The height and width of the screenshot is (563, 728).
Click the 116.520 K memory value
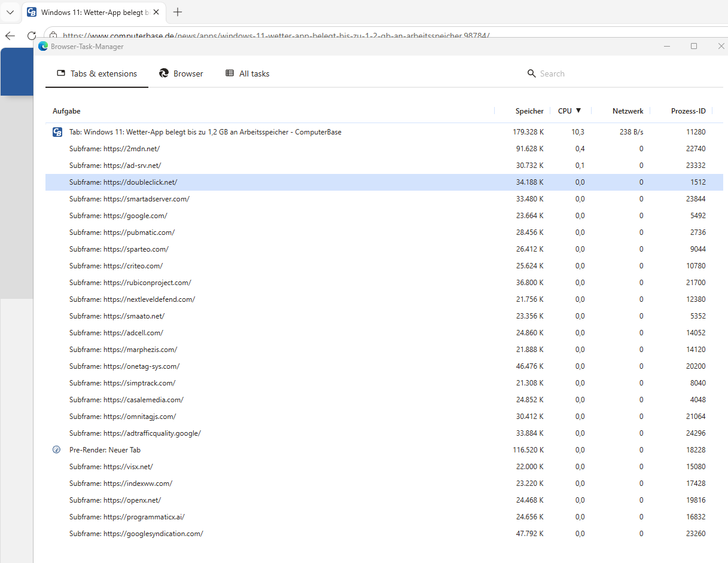tap(528, 450)
